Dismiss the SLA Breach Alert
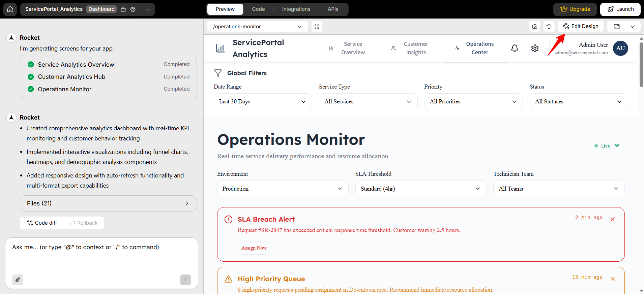This screenshot has height=294, width=644. (x=613, y=219)
